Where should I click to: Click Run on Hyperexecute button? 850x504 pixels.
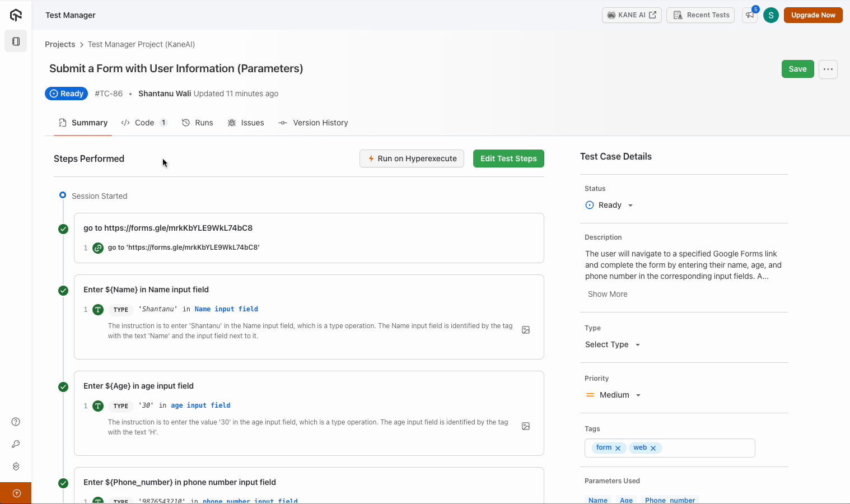point(412,158)
